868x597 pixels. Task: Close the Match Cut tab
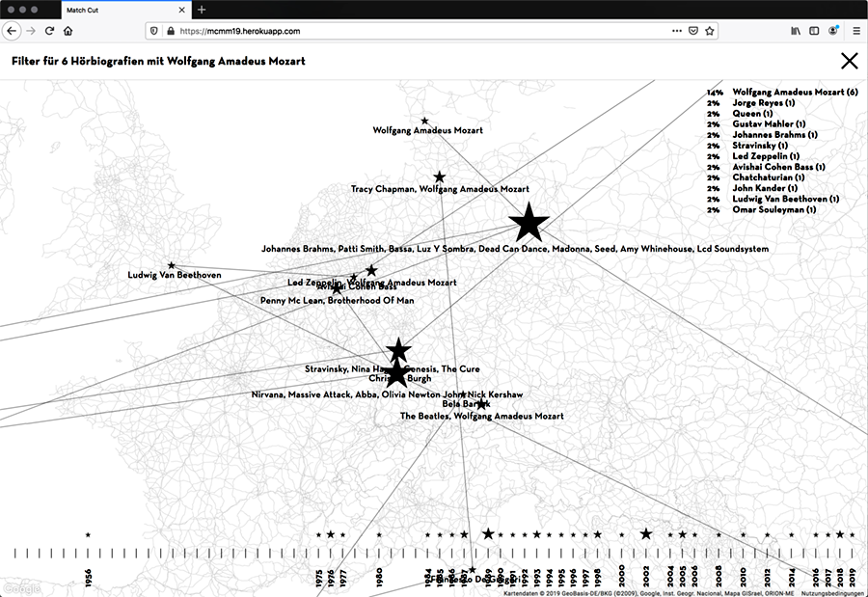tap(181, 10)
